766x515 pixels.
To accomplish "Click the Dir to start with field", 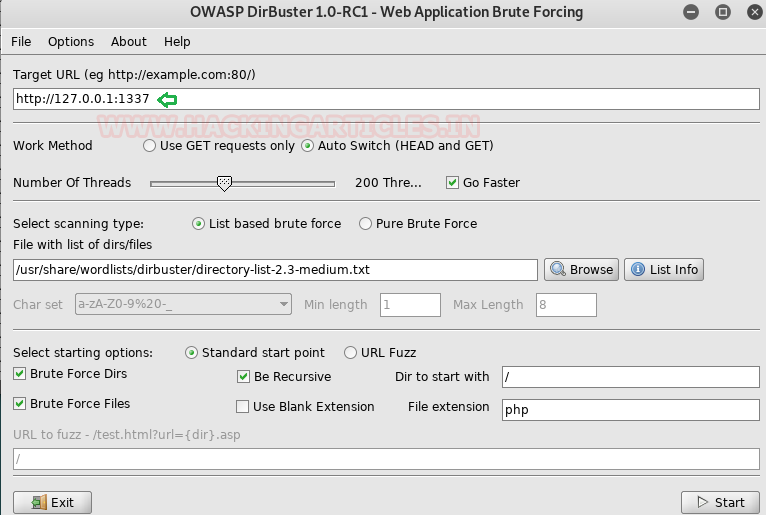I will pyautogui.click(x=631, y=377).
